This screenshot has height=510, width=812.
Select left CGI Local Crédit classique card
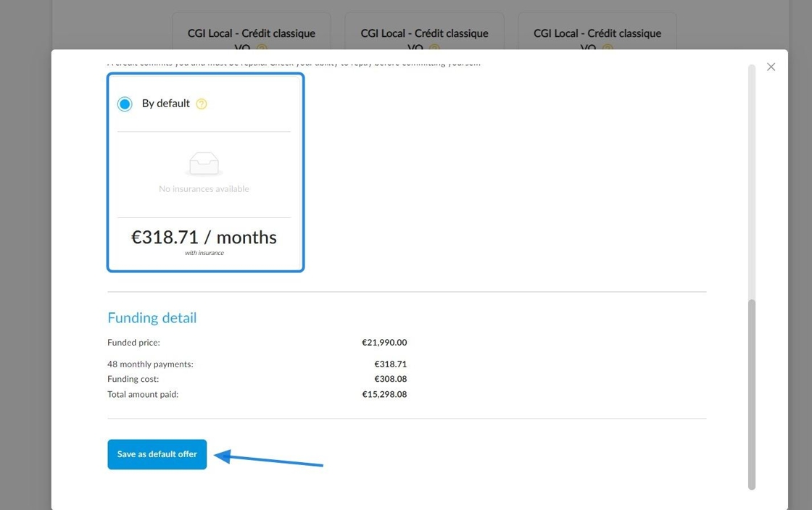click(251, 32)
